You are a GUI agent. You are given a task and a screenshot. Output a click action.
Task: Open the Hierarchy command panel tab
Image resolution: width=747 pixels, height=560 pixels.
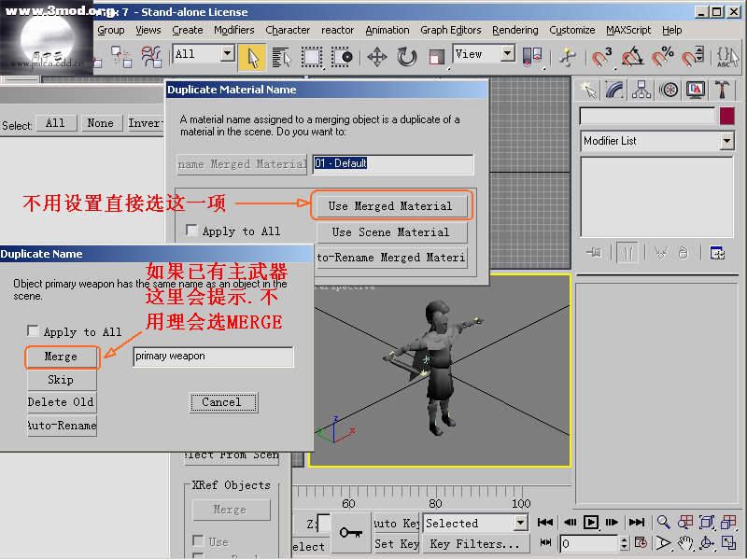(x=641, y=90)
